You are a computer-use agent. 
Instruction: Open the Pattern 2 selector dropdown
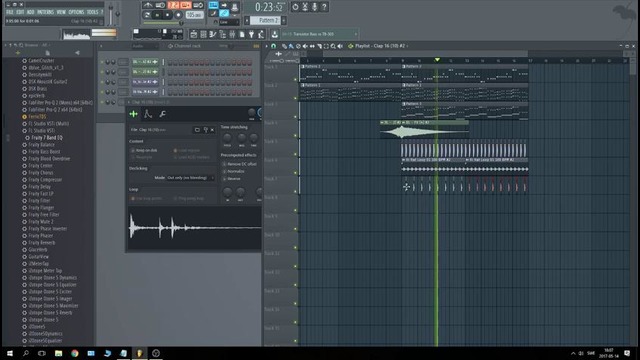(x=265, y=20)
